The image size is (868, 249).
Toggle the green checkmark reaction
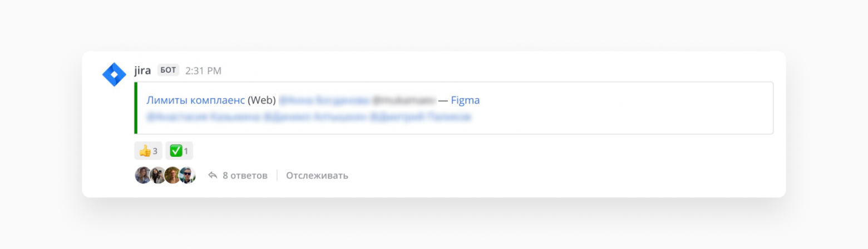(179, 151)
